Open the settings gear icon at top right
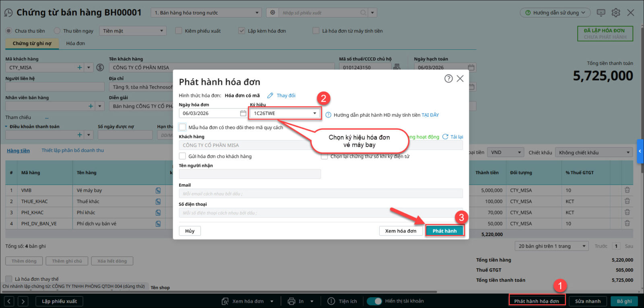Image resolution: width=644 pixels, height=308 pixels. pos(616,13)
